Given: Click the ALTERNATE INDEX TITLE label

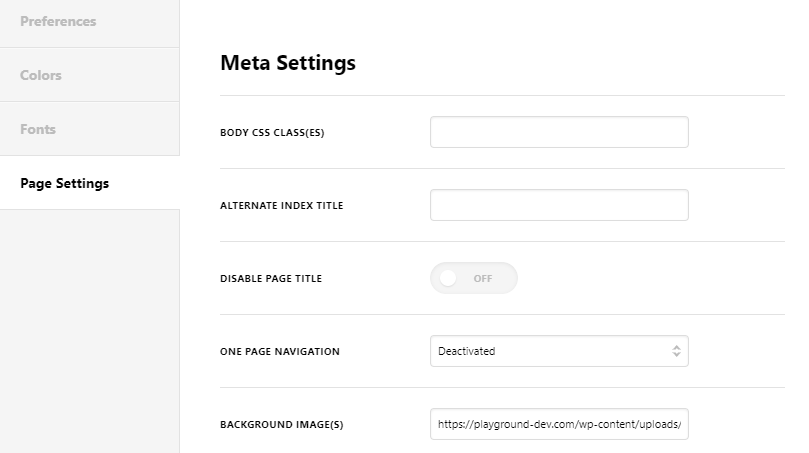Looking at the screenshot, I should 281,206.
